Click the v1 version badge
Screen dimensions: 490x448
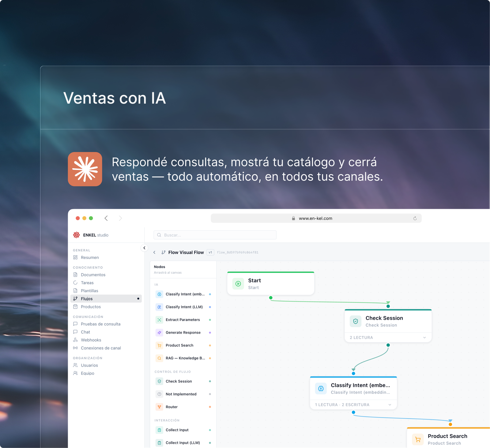[x=210, y=252]
